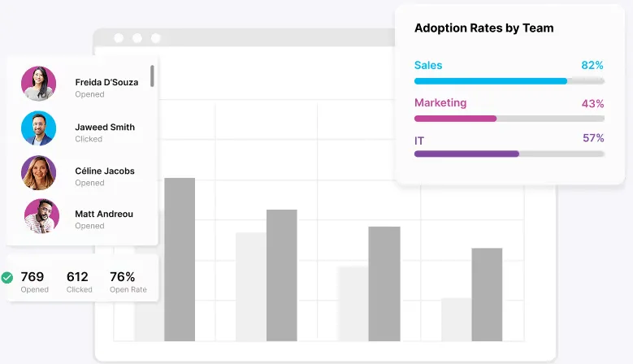Click Jaweed Smith's avatar photo
Image resolution: width=633 pixels, height=364 pixels.
tap(38, 128)
